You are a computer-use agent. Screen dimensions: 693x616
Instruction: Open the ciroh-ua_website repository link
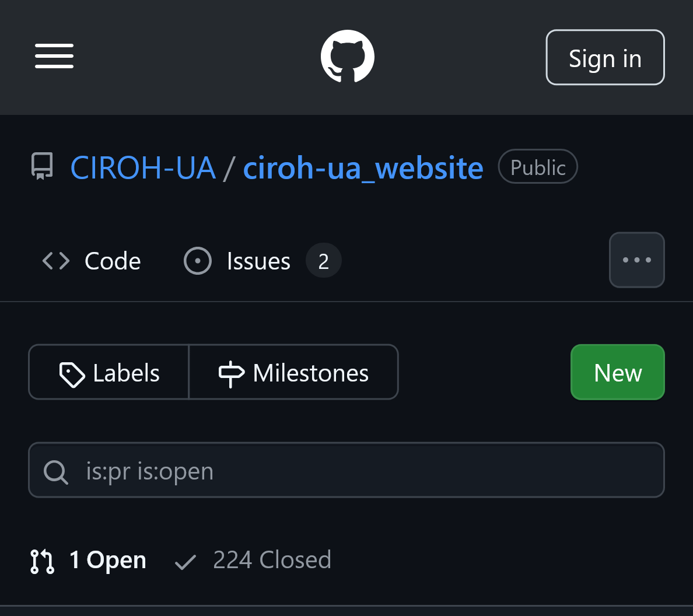pos(363,167)
